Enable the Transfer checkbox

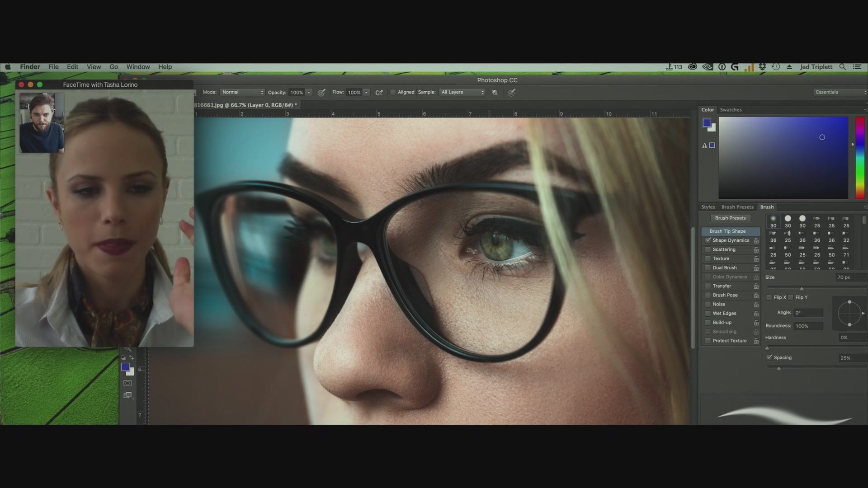[x=708, y=286]
